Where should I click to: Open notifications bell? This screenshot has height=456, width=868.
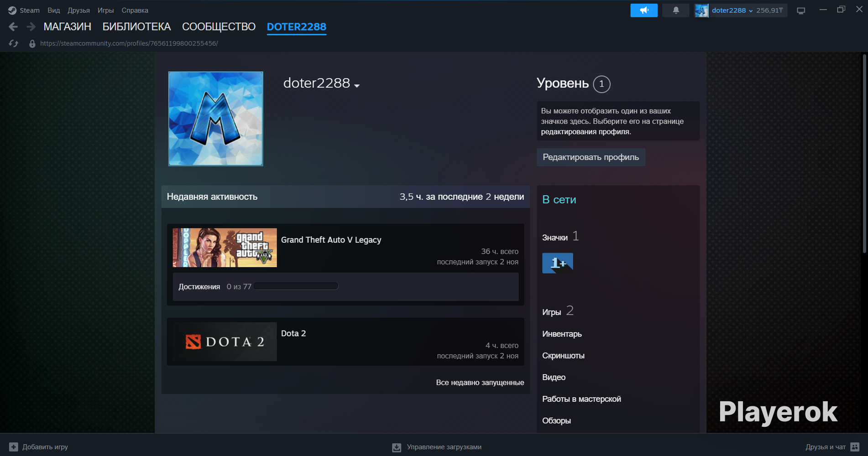676,10
